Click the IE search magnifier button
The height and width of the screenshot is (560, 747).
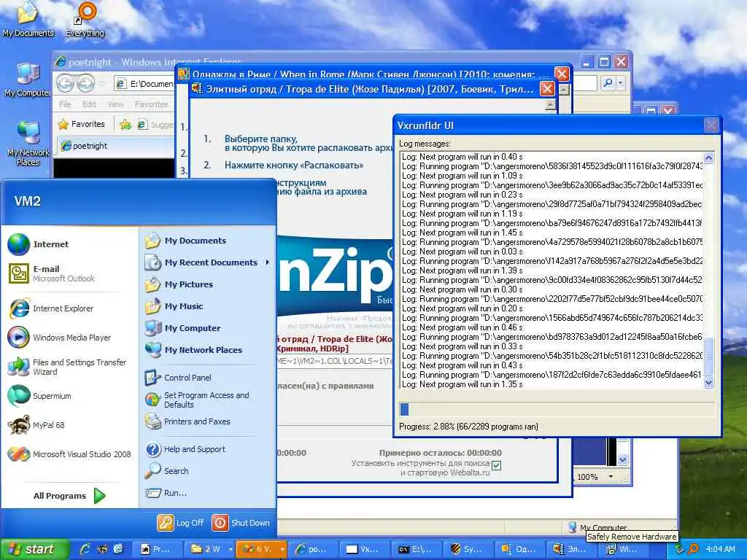click(608, 83)
